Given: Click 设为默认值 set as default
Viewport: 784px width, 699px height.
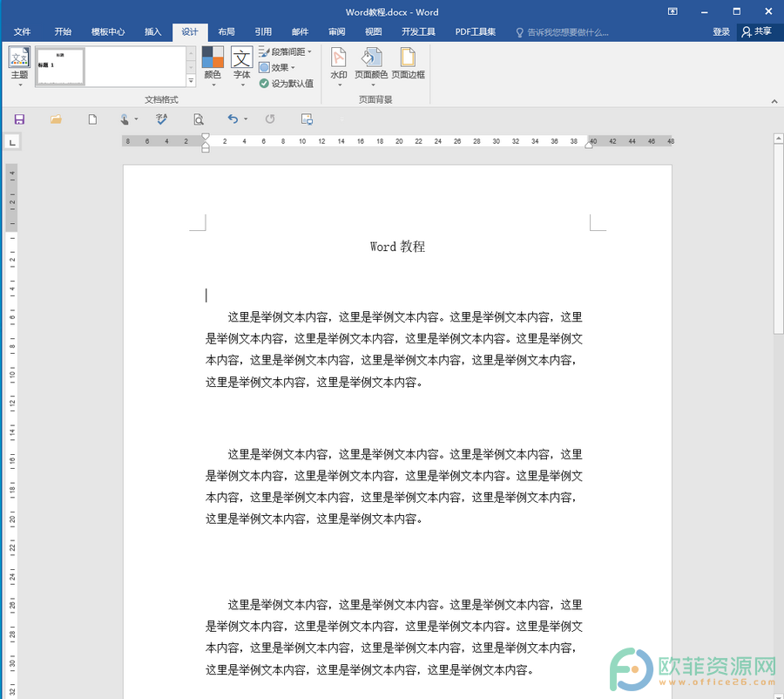Looking at the screenshot, I should pyautogui.click(x=287, y=84).
